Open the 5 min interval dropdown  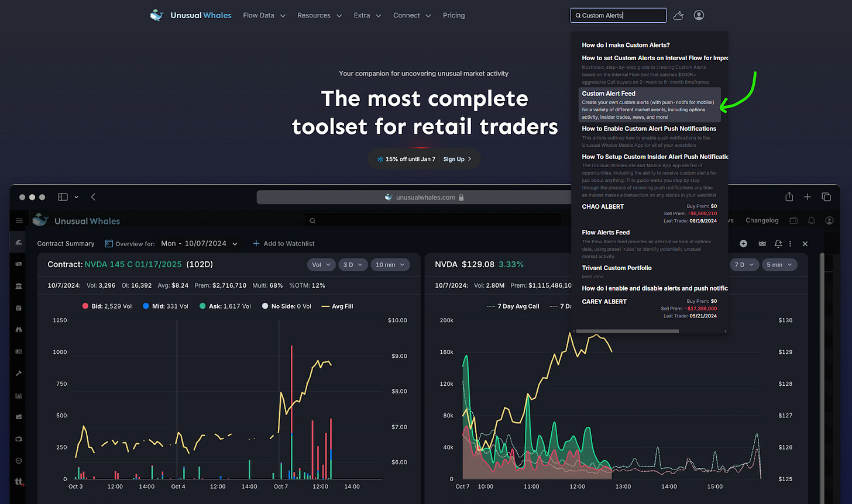click(x=779, y=264)
